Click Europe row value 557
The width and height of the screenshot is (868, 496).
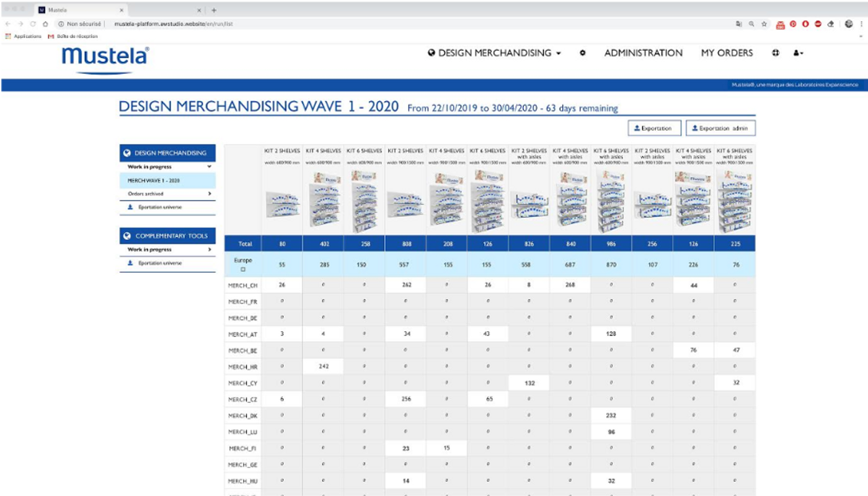click(x=405, y=265)
